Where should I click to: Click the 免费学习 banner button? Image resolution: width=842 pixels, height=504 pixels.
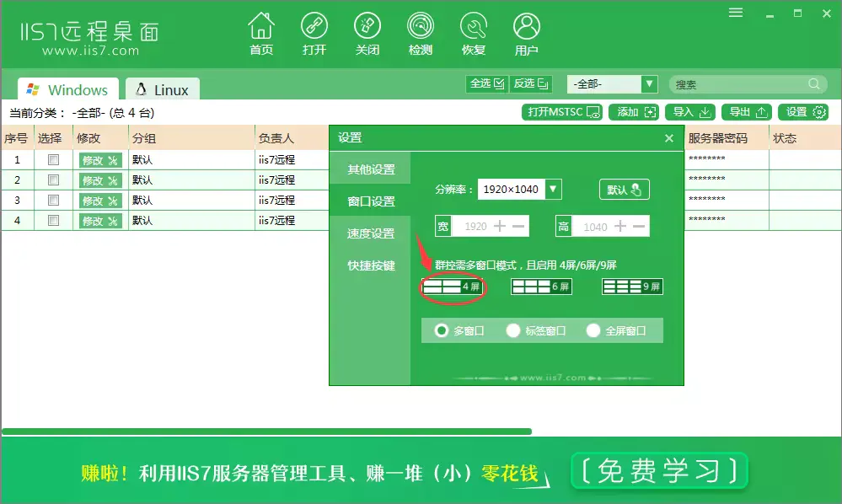coord(659,471)
